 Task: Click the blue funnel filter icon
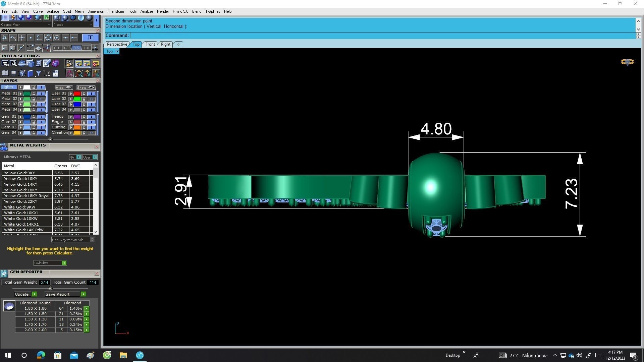point(38,73)
